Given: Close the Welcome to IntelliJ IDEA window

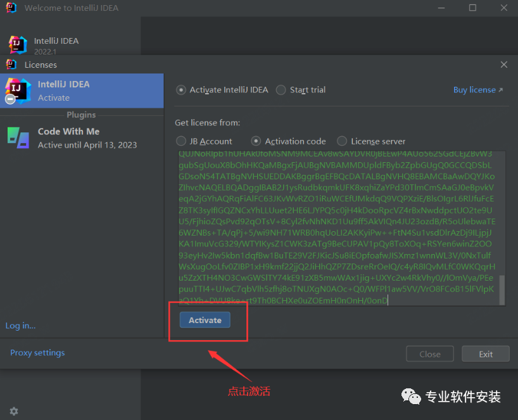Looking at the screenshot, I should (504, 8).
